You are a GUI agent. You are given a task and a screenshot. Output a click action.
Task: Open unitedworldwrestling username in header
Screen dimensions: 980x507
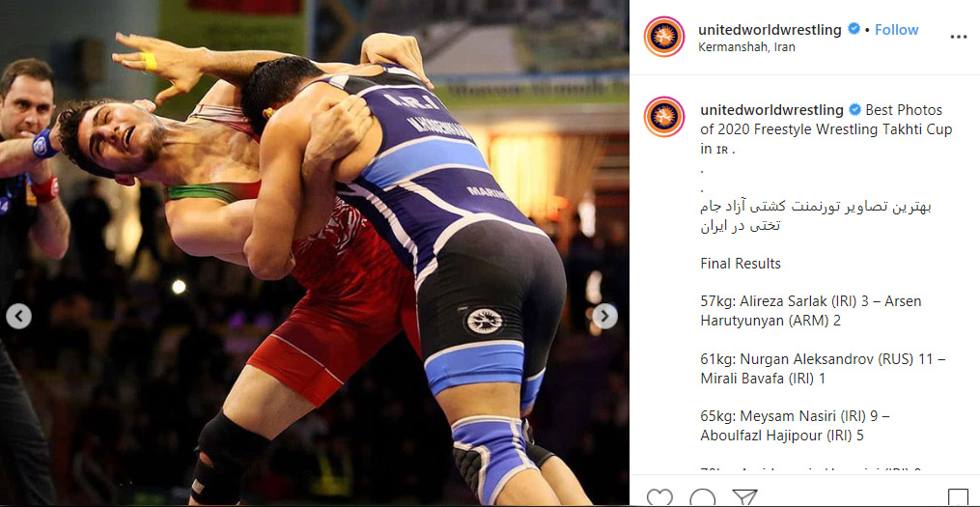(770, 30)
